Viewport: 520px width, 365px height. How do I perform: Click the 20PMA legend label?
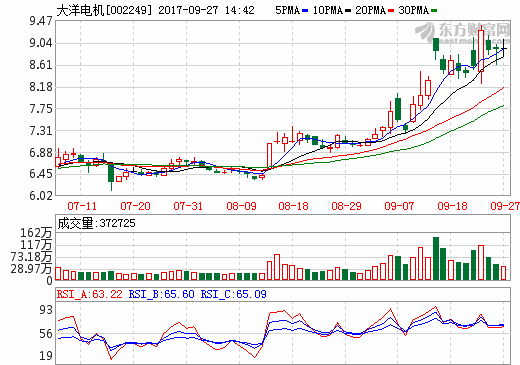[x=370, y=10]
